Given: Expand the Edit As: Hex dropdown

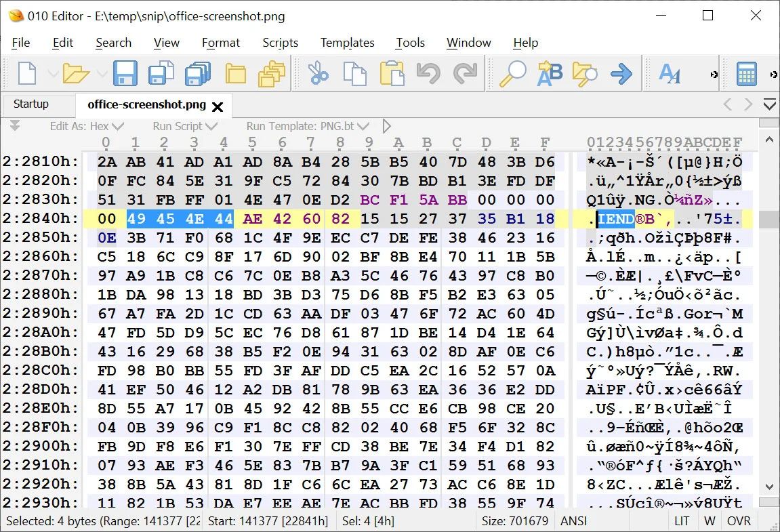Looking at the screenshot, I should [x=87, y=126].
